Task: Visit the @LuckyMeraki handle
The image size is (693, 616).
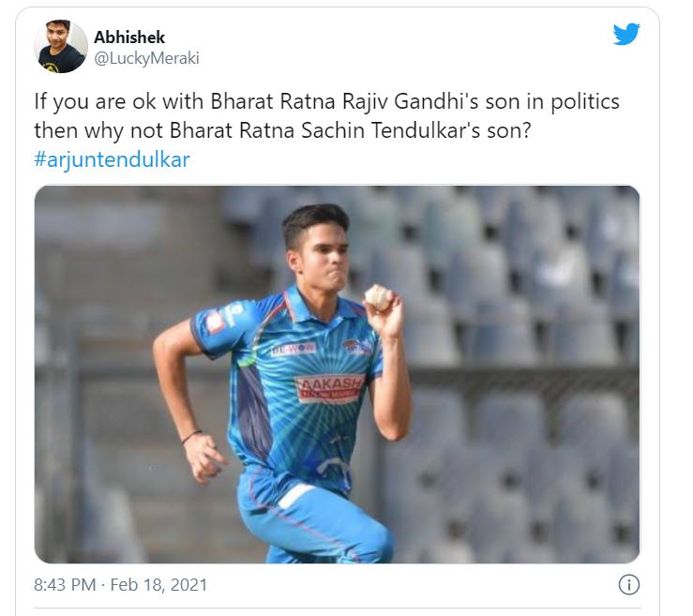Action: [x=146, y=58]
